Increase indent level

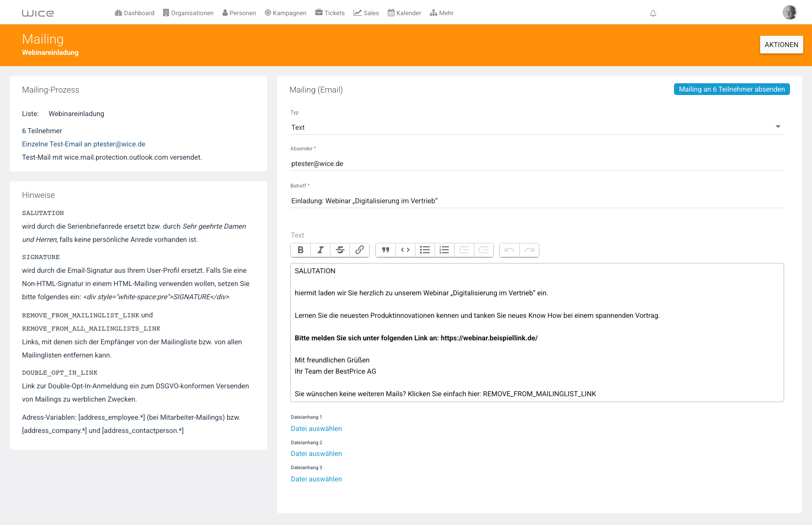[x=484, y=250]
